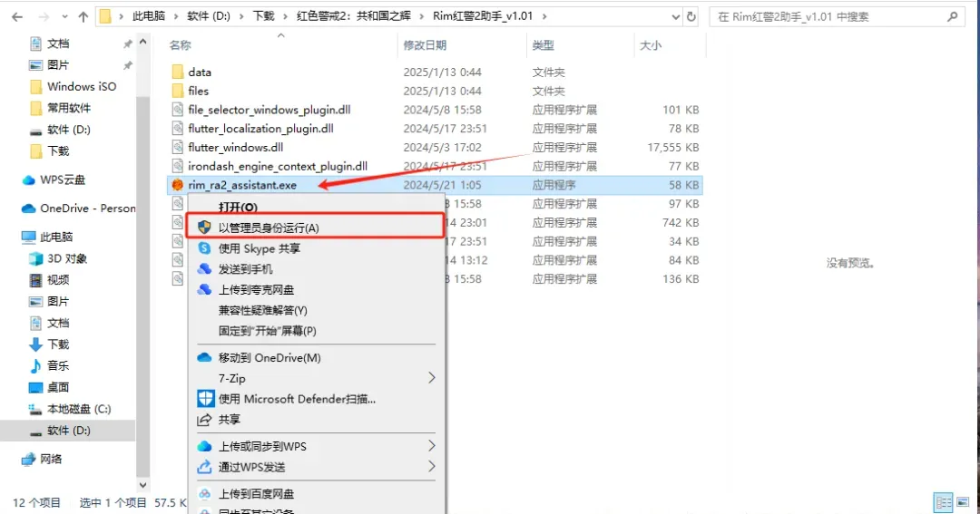Expand chevron after Rim红警2助手_v1.01 breadcrumb
This screenshot has width=980, height=514.
click(544, 16)
